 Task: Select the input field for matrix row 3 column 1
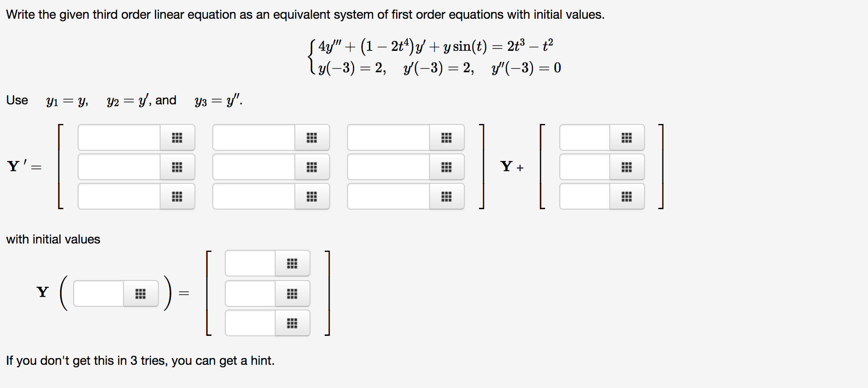pos(118,196)
